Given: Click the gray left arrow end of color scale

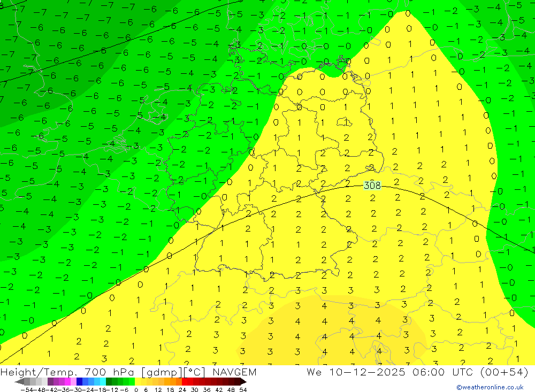Looking at the screenshot, I should click(19, 381).
